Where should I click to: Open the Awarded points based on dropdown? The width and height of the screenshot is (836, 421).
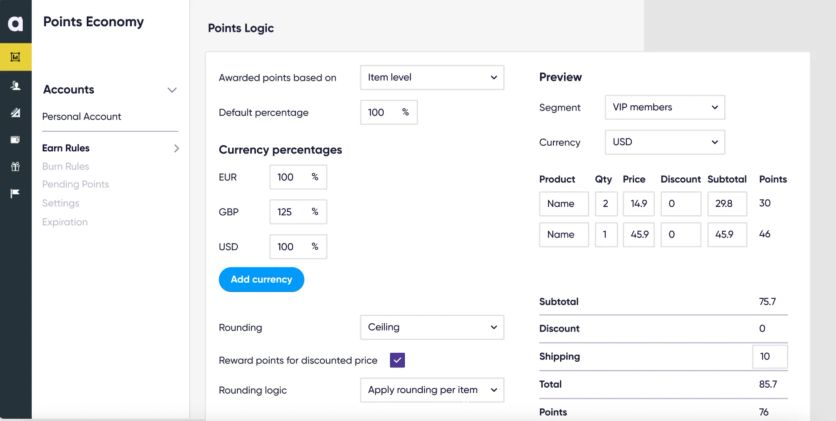point(431,78)
